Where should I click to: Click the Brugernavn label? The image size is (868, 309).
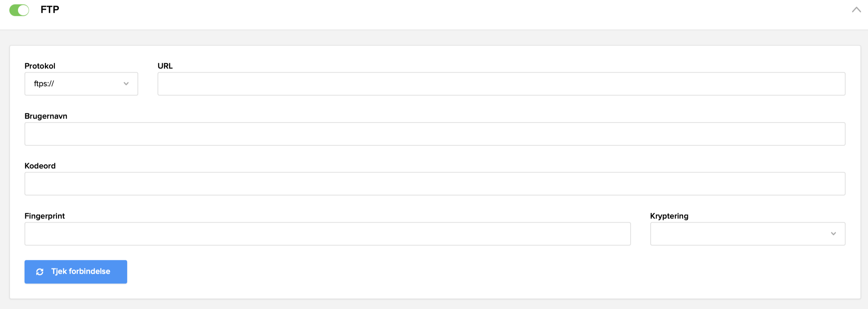(46, 116)
